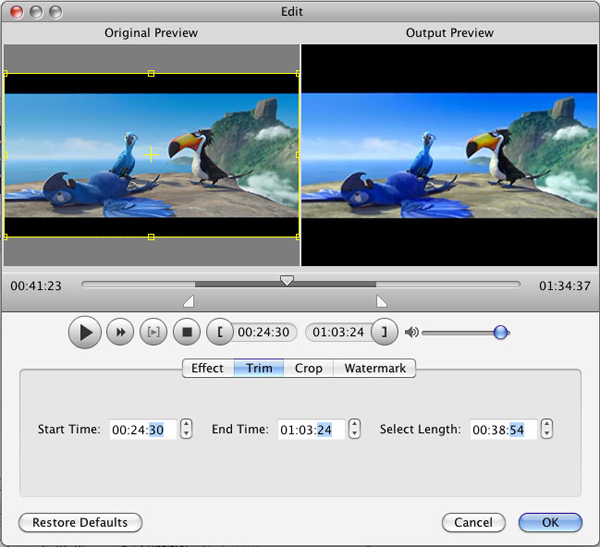Screen dimensions: 600x547
Task: Set trim end with right bracket button
Action: coord(384,332)
